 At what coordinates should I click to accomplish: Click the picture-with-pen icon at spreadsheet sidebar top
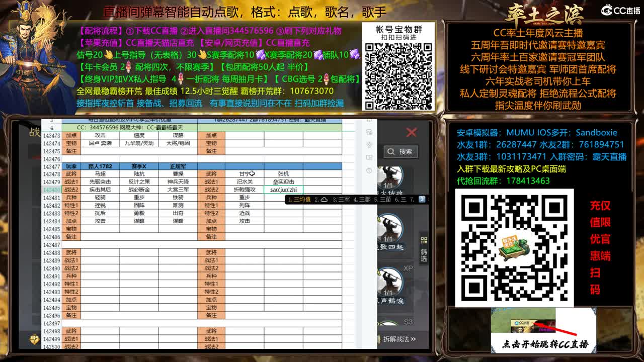pos(369,132)
